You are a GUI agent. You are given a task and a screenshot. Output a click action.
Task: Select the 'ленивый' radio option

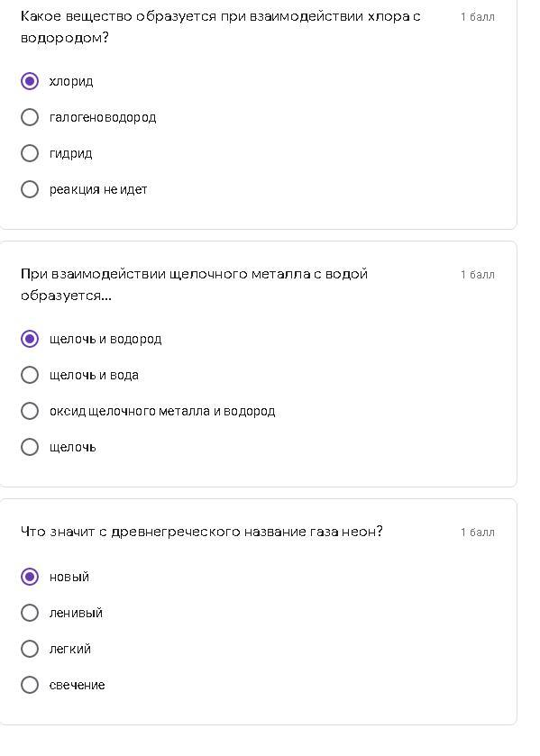(30, 613)
